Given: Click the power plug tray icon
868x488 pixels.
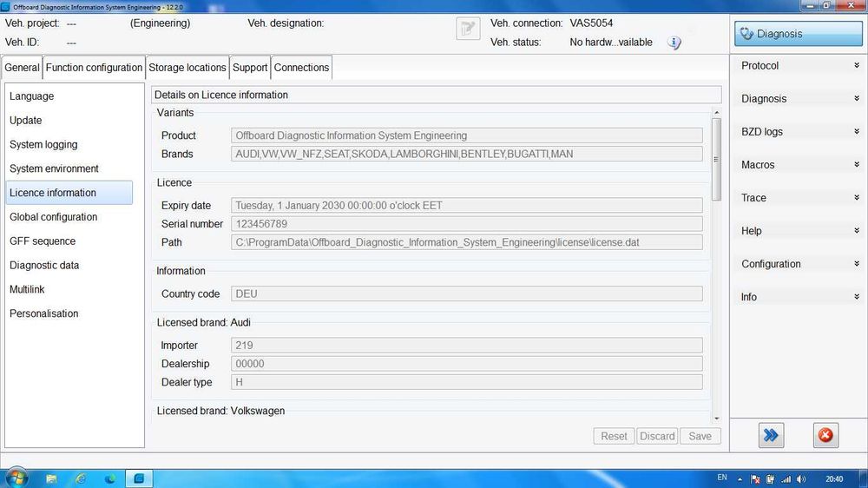Looking at the screenshot, I should (x=770, y=479).
